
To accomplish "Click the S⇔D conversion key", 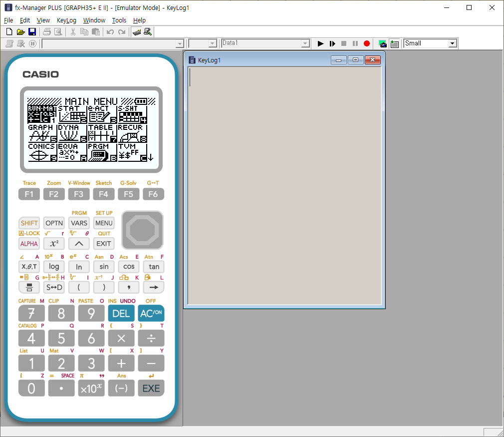I will point(54,287).
